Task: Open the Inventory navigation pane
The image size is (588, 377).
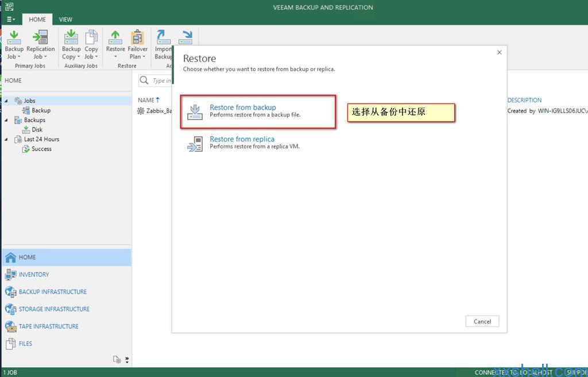Action: pos(34,275)
